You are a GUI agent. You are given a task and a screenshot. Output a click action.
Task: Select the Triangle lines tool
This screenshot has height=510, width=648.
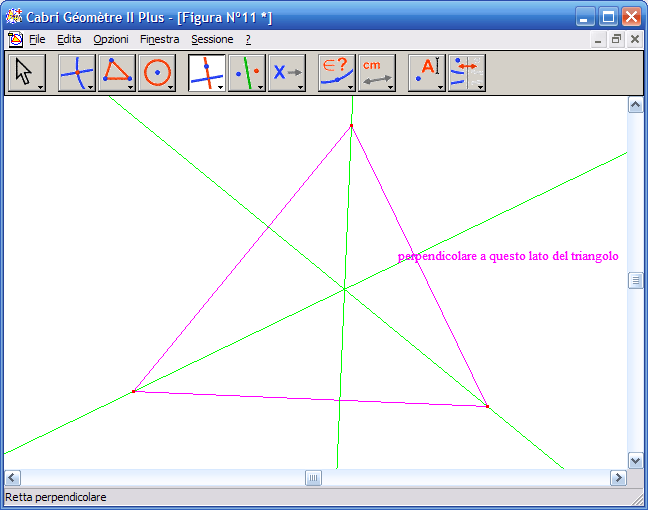[117, 73]
